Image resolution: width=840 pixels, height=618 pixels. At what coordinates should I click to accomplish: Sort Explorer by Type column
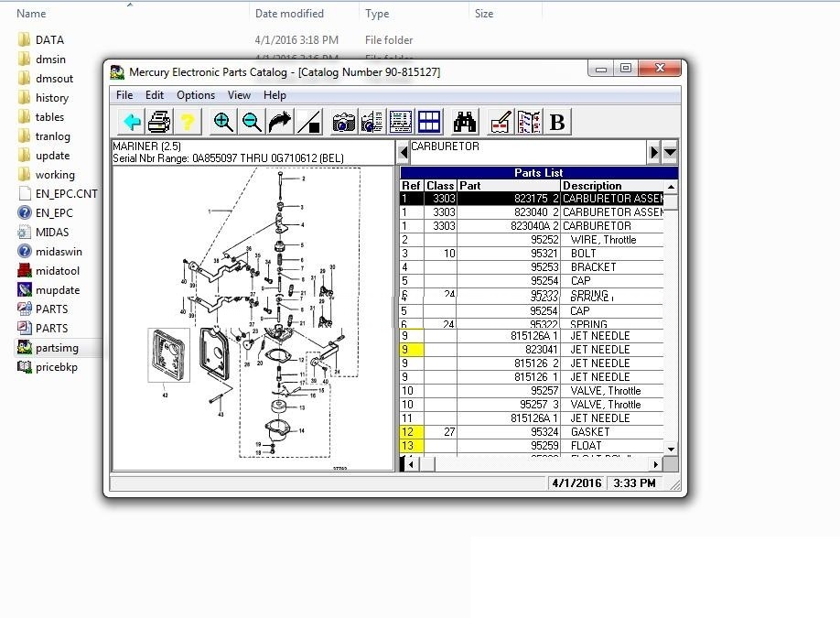[x=377, y=14]
